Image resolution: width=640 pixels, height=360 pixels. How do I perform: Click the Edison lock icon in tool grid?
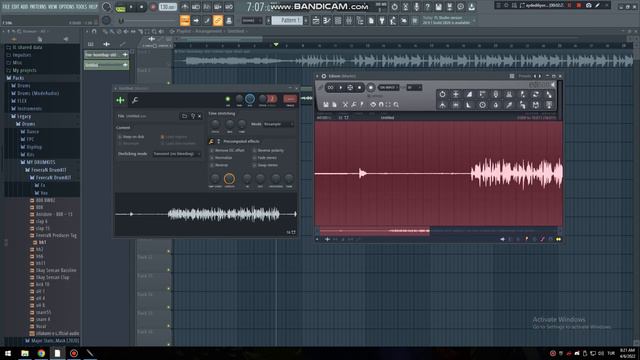tap(496, 105)
